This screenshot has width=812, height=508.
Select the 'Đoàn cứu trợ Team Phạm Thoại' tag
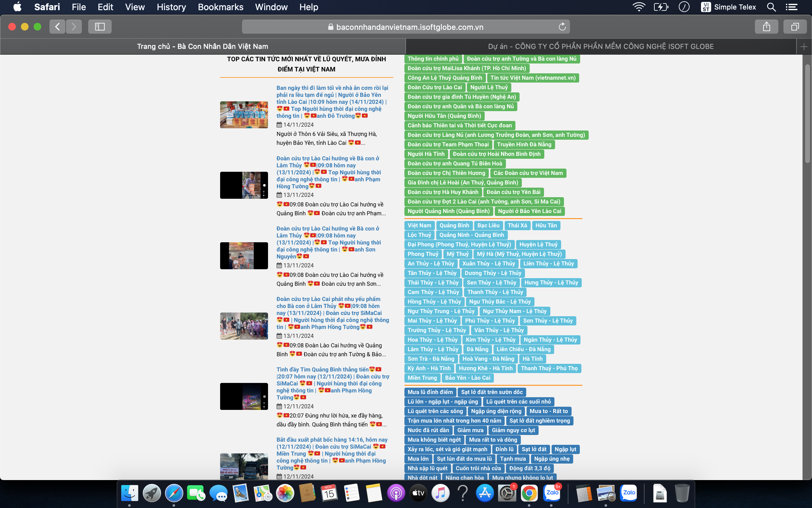tap(448, 144)
